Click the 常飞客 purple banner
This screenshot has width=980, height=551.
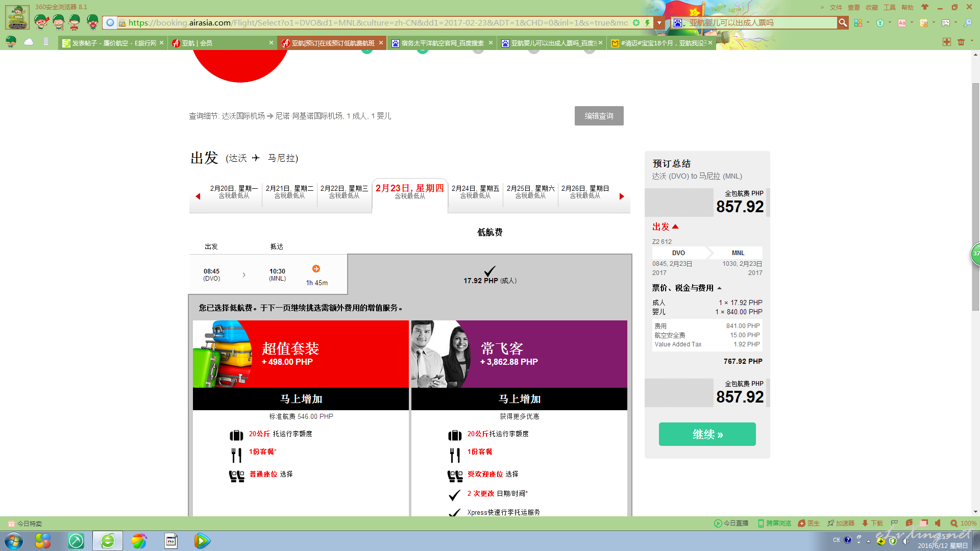[x=519, y=354]
